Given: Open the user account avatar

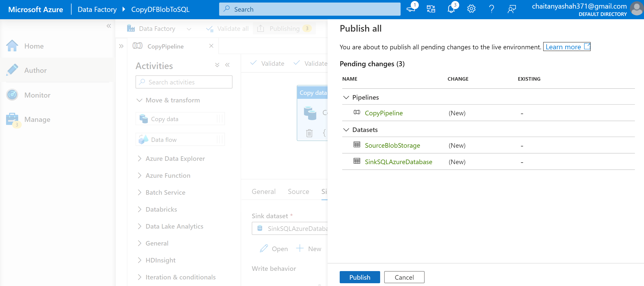Looking at the screenshot, I should click(x=636, y=9).
